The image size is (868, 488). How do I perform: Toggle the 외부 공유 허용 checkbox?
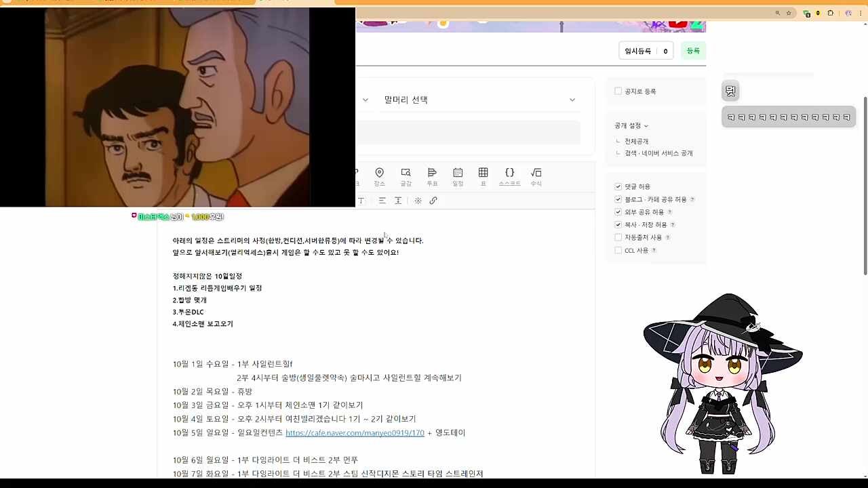coord(618,212)
